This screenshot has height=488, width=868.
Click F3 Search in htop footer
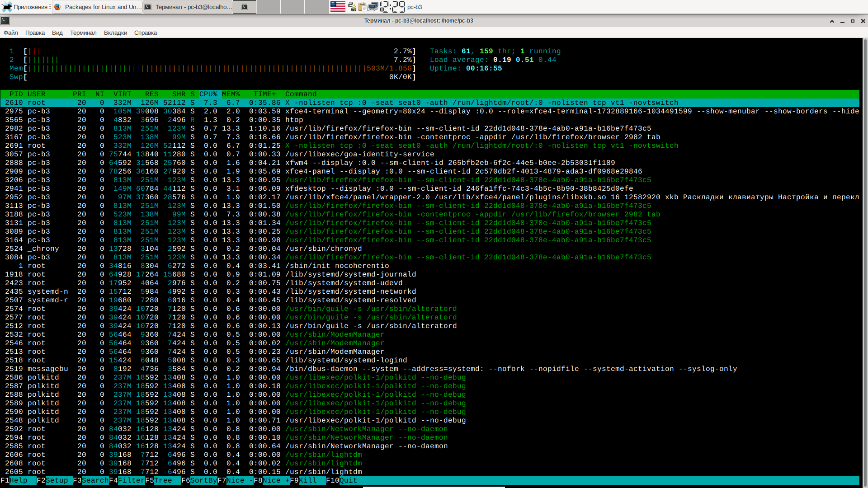pos(91,480)
